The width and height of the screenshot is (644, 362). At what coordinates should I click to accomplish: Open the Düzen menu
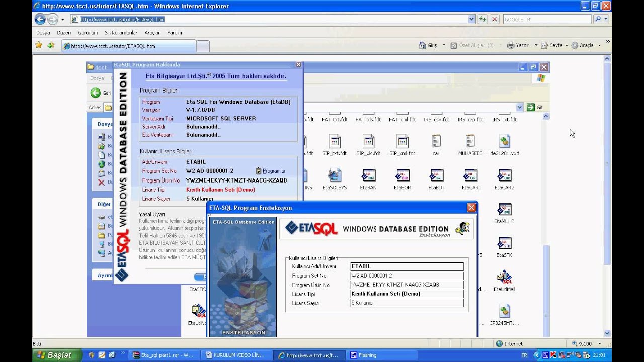click(64, 33)
